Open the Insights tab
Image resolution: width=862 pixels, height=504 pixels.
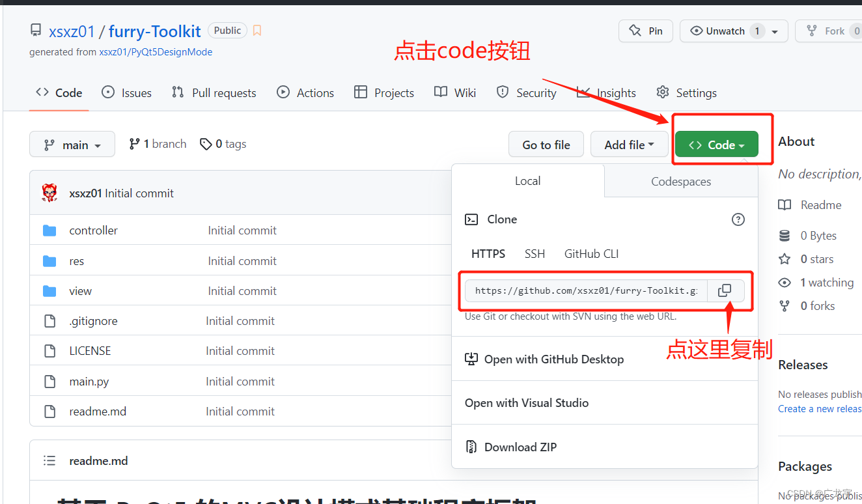point(607,93)
